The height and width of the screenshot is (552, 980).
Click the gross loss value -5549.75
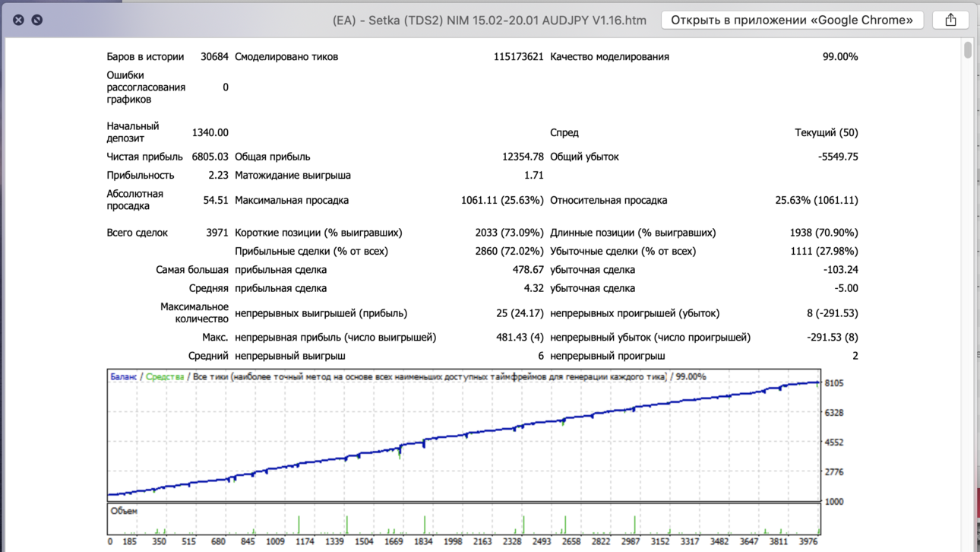click(838, 157)
